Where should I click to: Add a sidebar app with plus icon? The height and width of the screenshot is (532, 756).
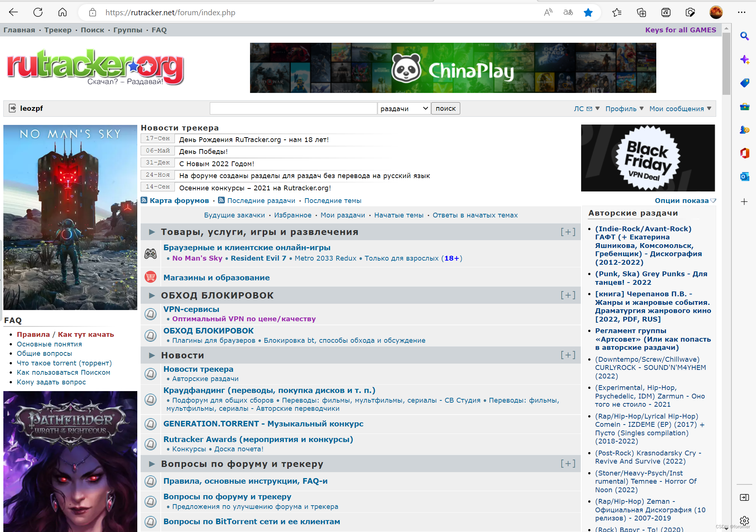pos(744,201)
